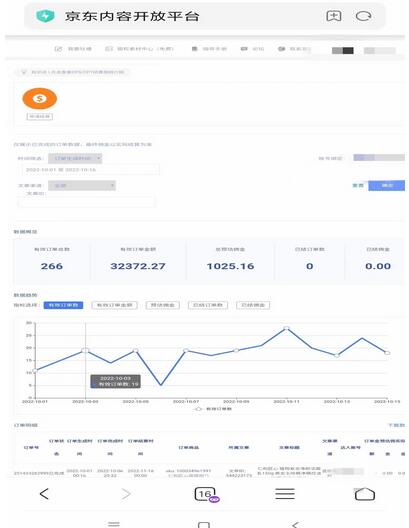Open the time filter dropdown
The height and width of the screenshot is (528, 409).
pyautogui.click(x=75, y=158)
